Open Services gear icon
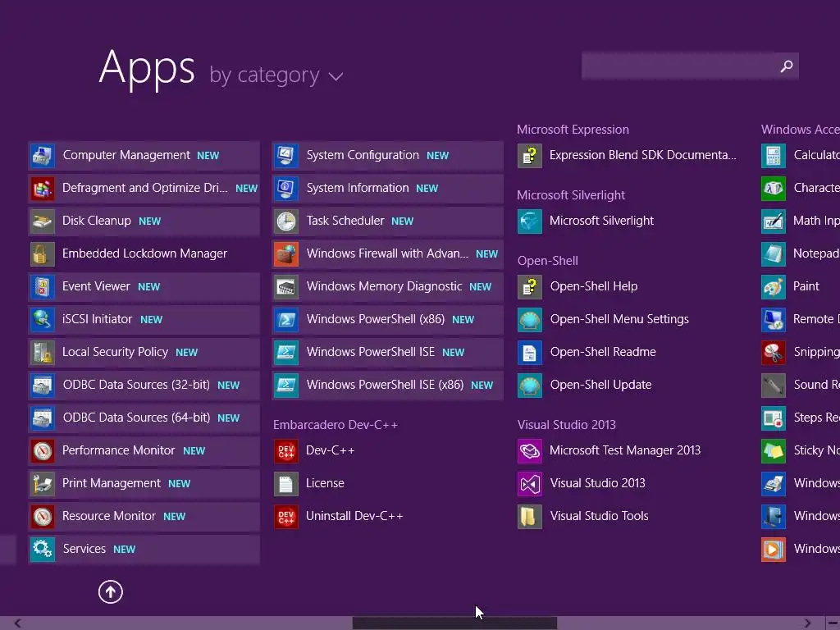The width and height of the screenshot is (840, 630). 43,549
